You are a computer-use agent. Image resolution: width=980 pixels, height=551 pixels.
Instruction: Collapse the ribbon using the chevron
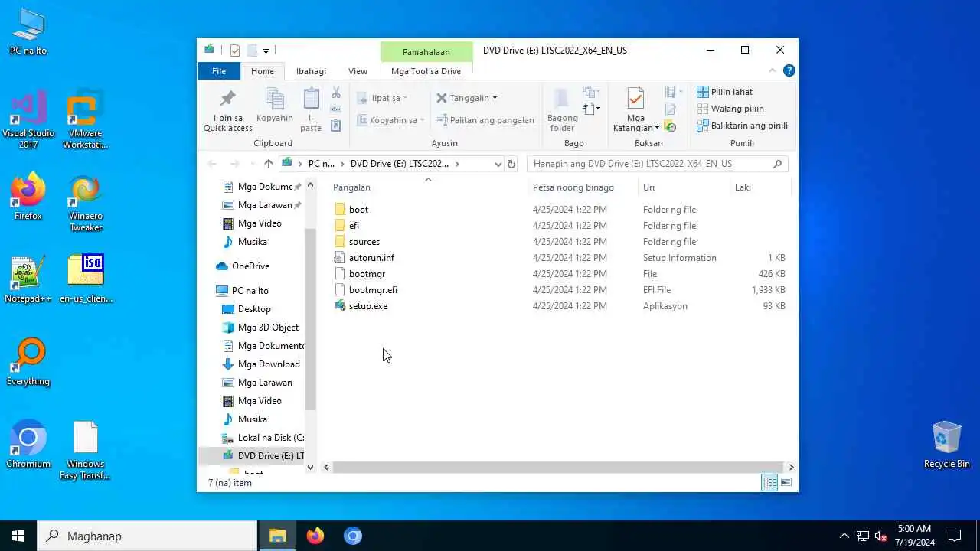[773, 70]
